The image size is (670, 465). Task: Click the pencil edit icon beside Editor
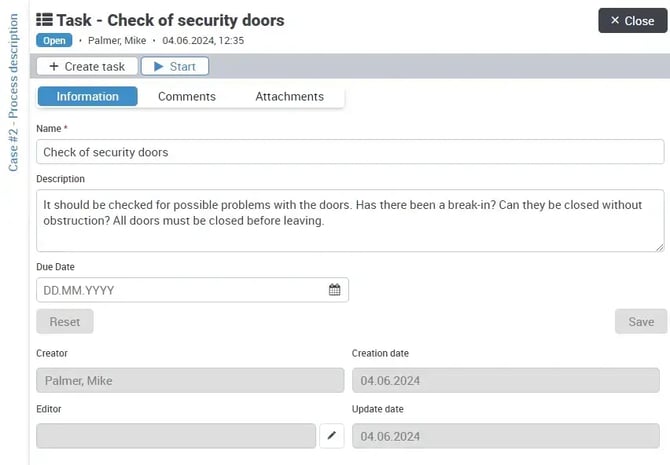coord(333,436)
